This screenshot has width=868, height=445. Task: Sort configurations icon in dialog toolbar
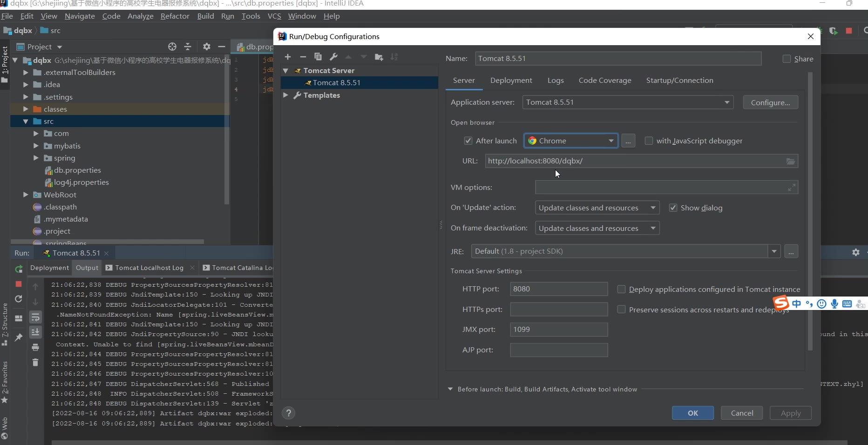[394, 57]
